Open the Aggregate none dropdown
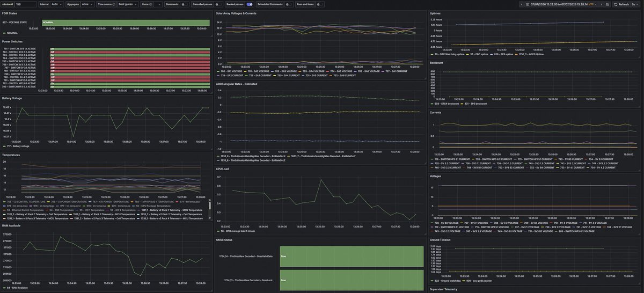 [x=87, y=4]
